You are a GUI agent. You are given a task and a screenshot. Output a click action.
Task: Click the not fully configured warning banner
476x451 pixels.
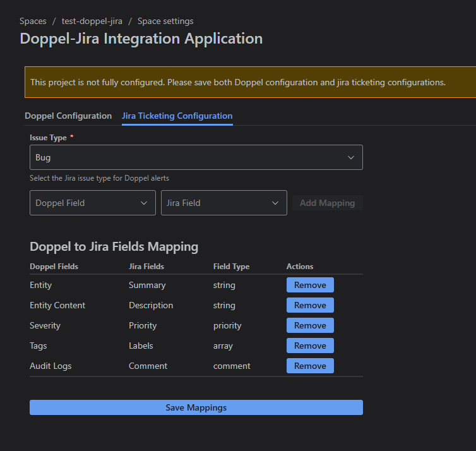coord(250,82)
